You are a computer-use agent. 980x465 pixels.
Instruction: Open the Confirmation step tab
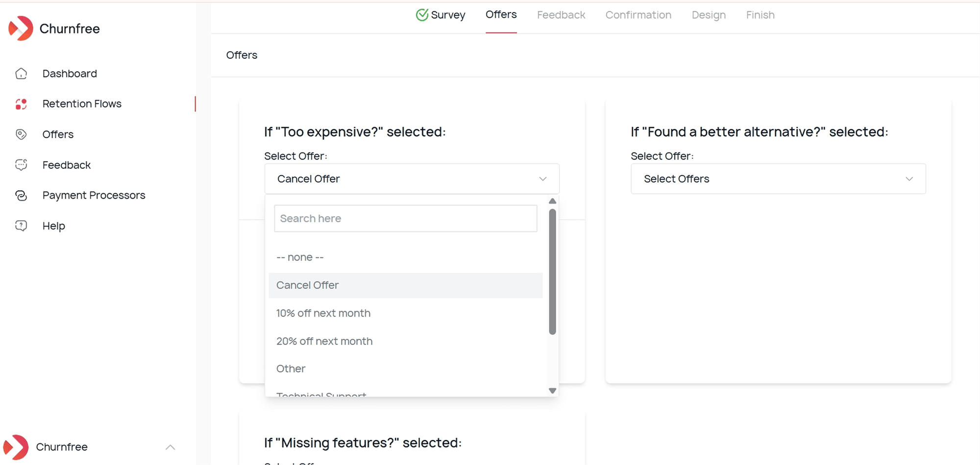click(x=638, y=15)
